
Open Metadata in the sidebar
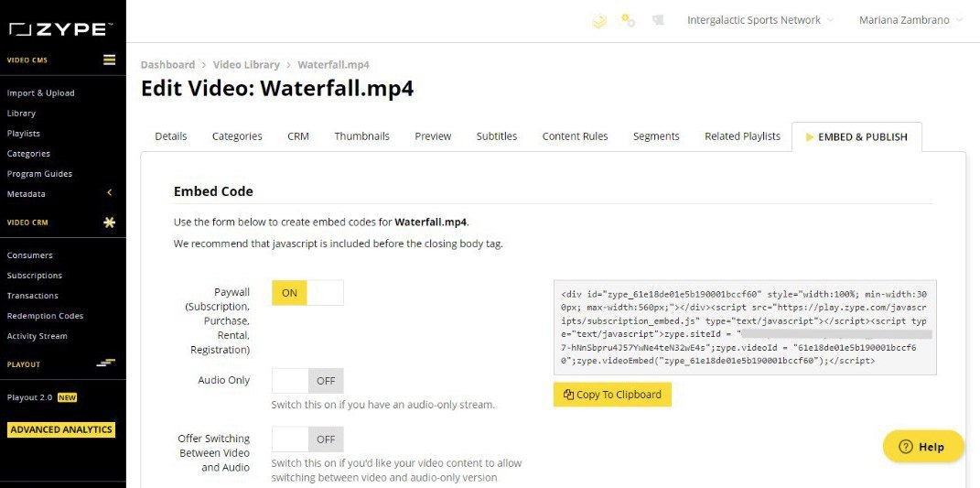click(27, 194)
